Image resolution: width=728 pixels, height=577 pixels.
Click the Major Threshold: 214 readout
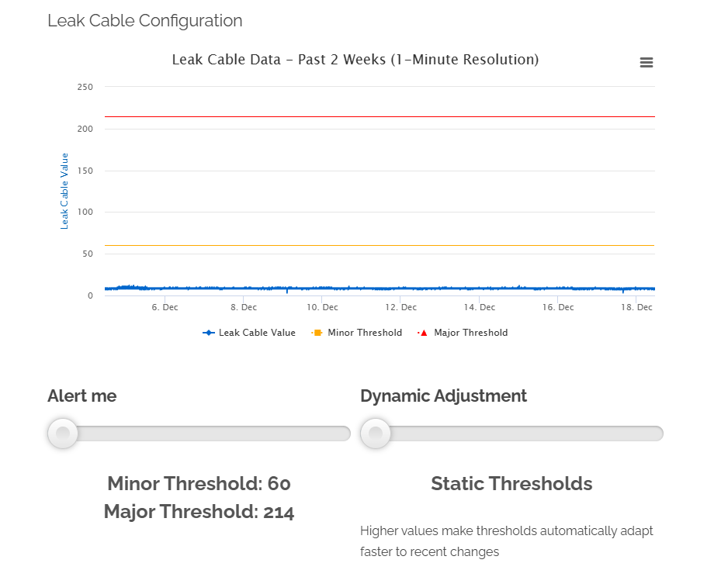[199, 512]
